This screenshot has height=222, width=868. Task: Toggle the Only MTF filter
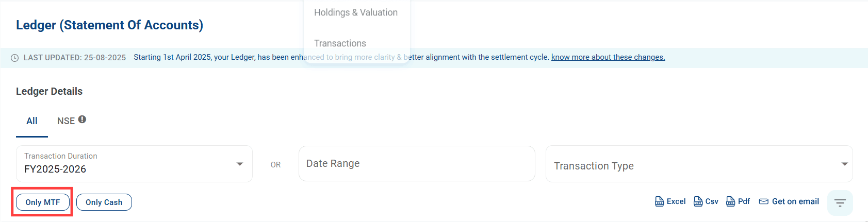[43, 202]
